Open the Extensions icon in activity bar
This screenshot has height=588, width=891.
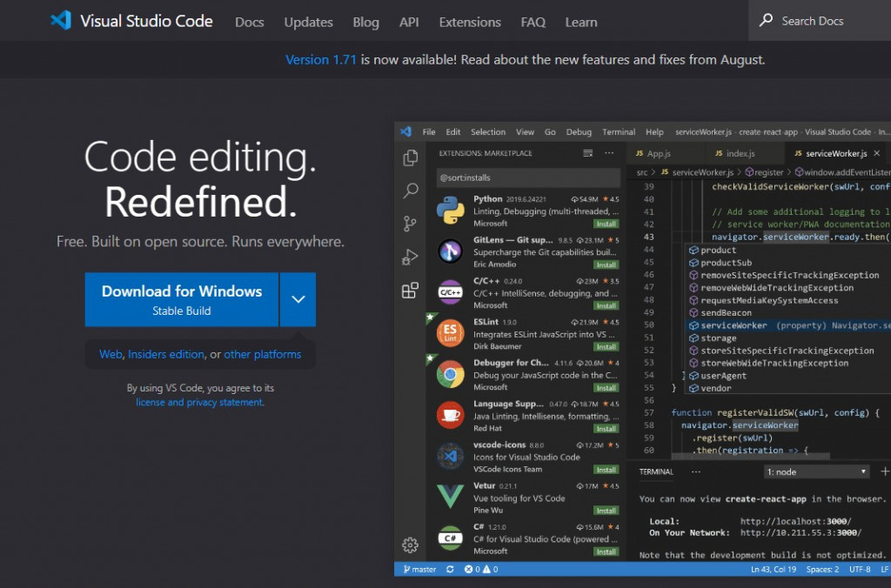point(411,291)
